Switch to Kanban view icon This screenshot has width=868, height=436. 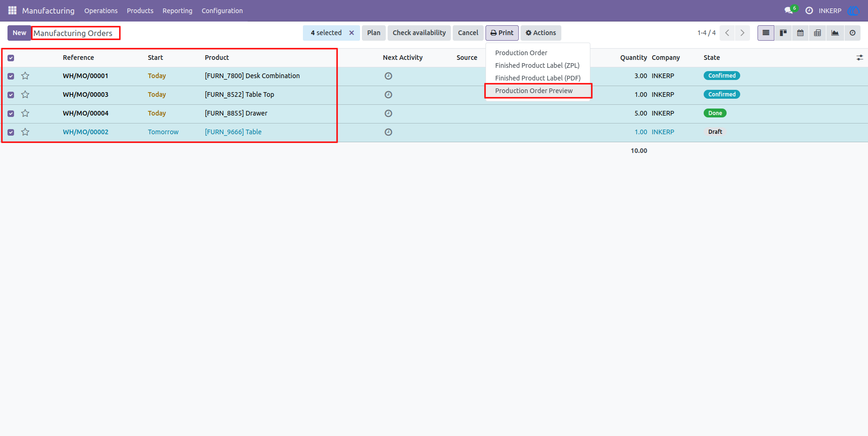pyautogui.click(x=783, y=33)
